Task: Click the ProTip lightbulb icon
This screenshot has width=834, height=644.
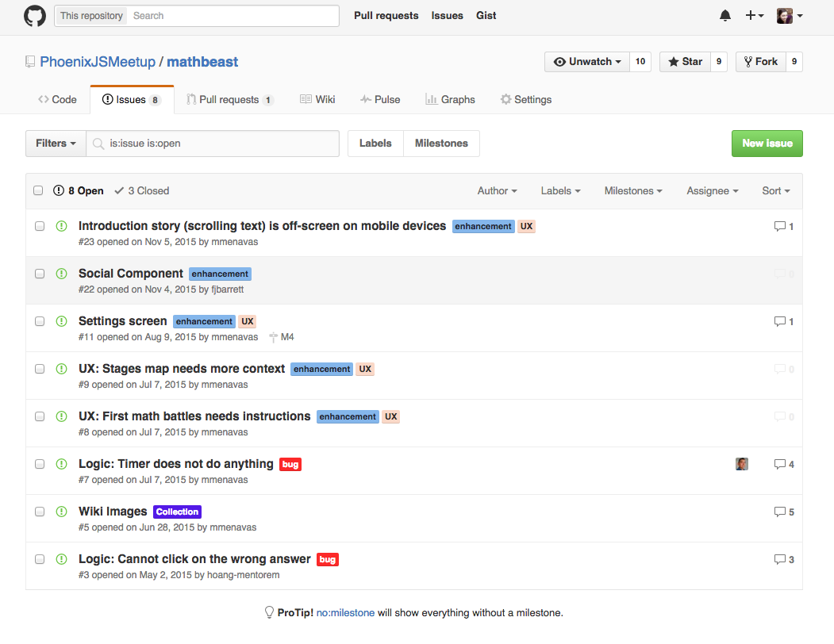Action: pos(269,612)
